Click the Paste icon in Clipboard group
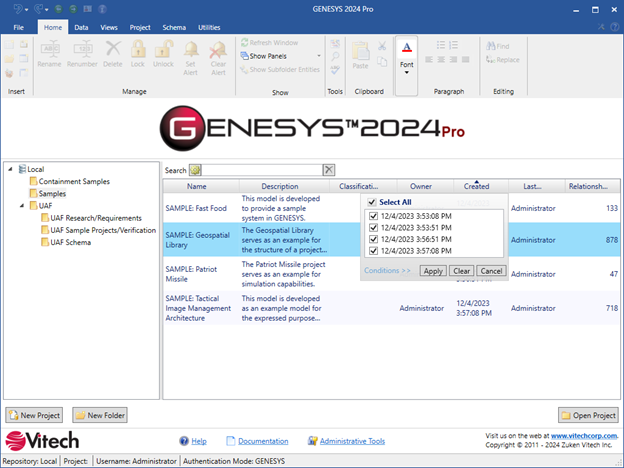 [x=361, y=52]
